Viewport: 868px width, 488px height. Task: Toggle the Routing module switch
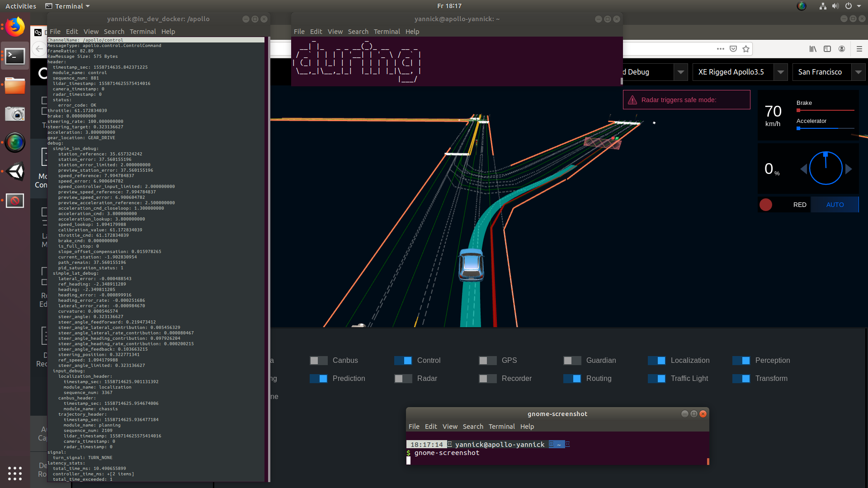point(572,379)
